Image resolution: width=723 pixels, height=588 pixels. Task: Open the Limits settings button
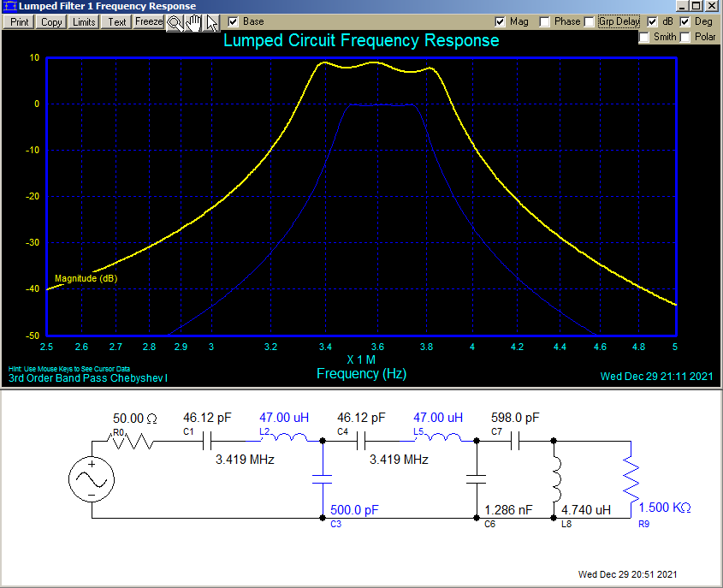tap(84, 22)
